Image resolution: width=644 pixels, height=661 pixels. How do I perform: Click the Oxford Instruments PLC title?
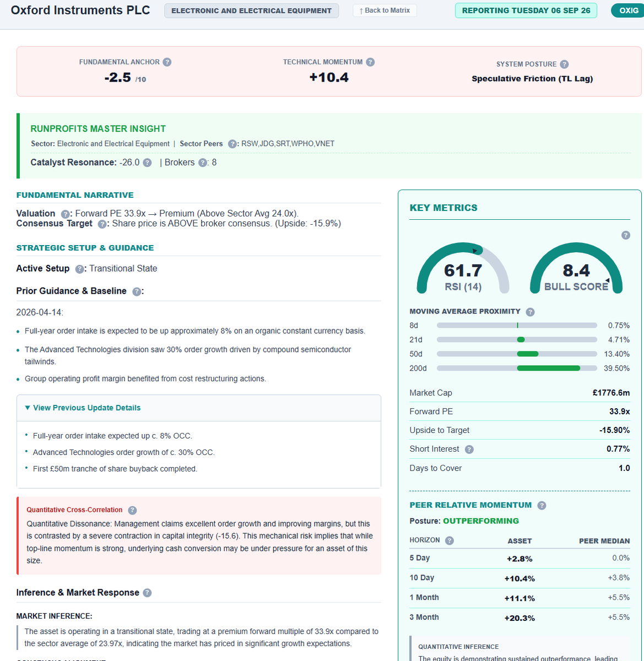(x=80, y=10)
